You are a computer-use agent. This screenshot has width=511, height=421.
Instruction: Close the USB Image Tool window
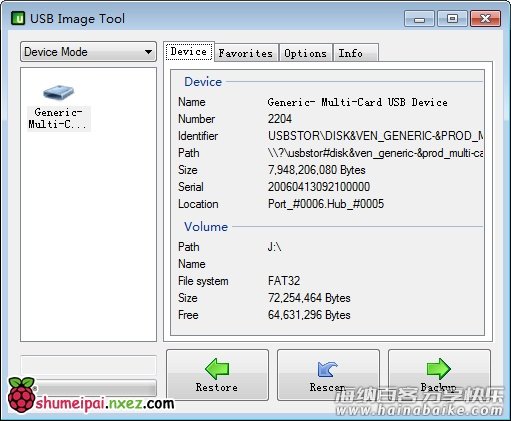click(x=485, y=18)
